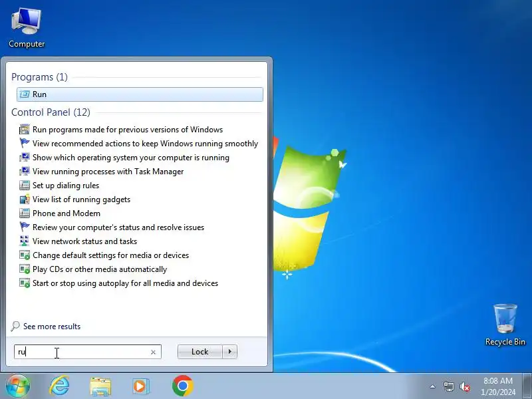Click icon beside Start or stop using autoplay
The image size is (532, 399).
coord(25,283)
